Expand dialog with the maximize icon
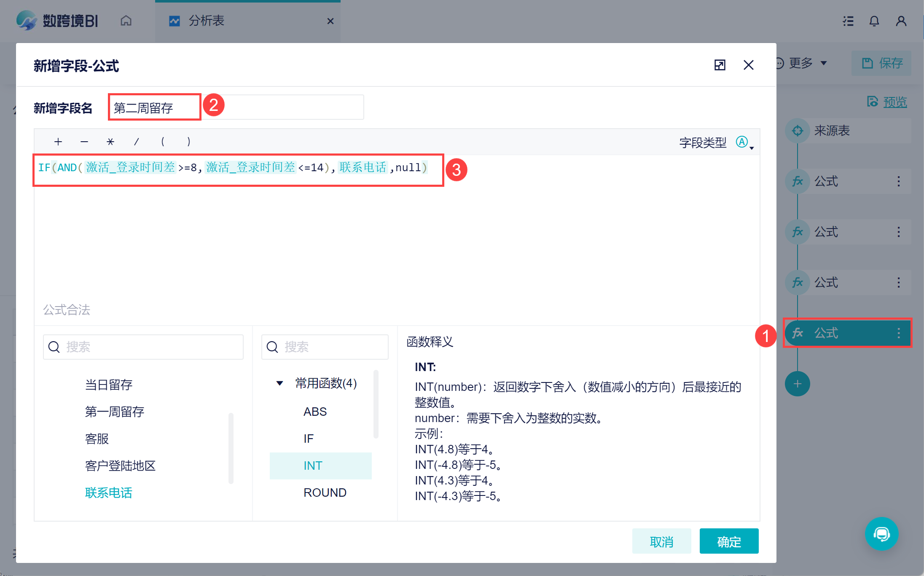 pos(720,65)
